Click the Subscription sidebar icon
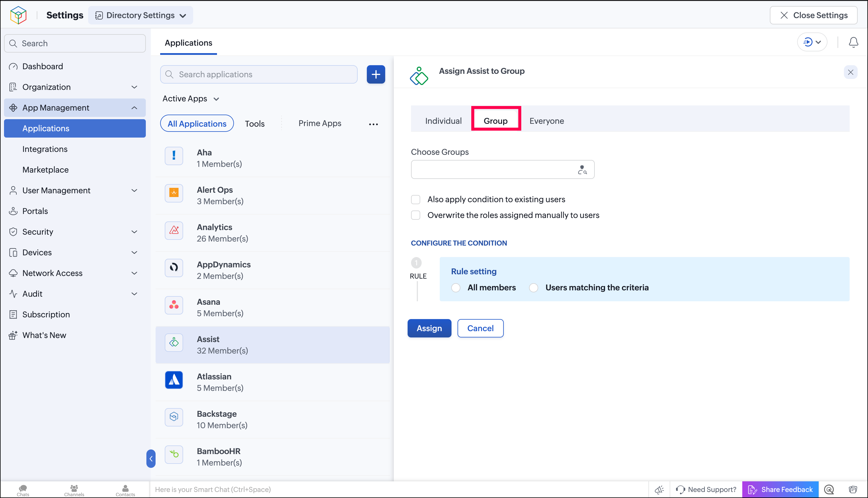The image size is (868, 498). (13, 314)
